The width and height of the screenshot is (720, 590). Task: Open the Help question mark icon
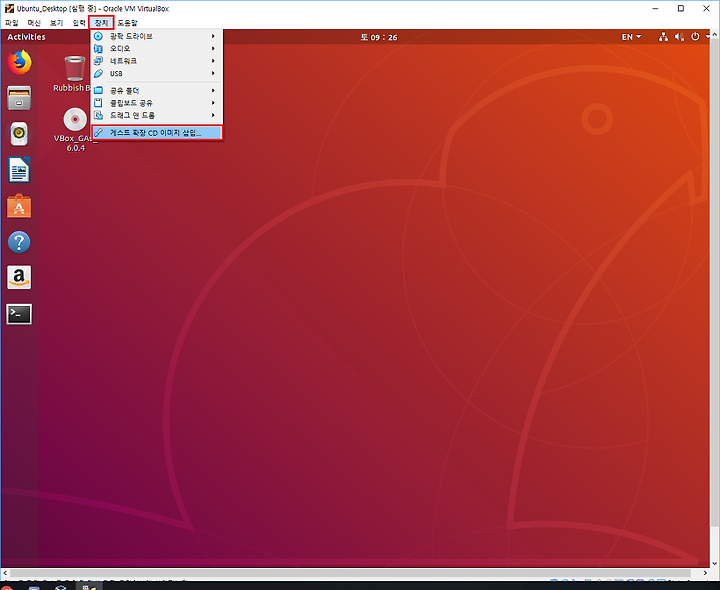click(x=19, y=242)
